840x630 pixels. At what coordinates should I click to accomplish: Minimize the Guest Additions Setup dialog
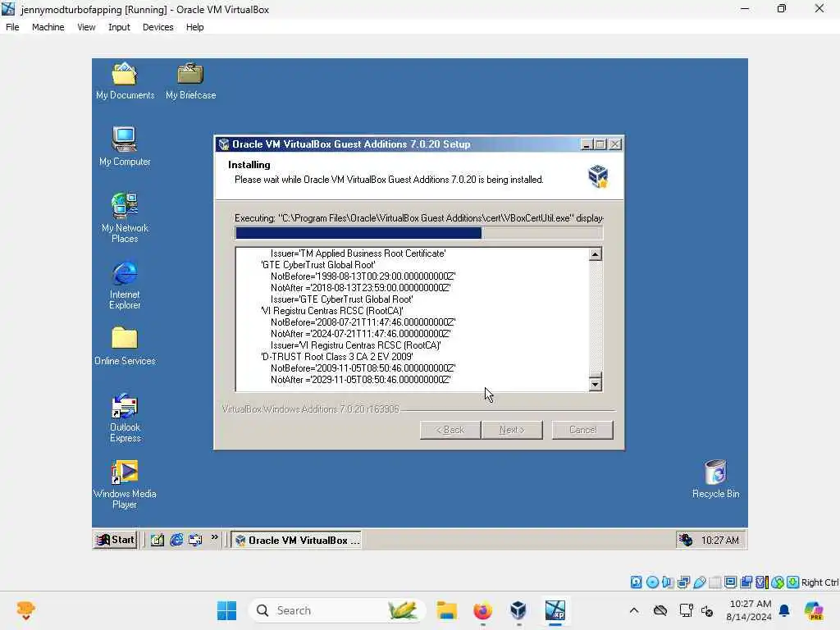click(x=587, y=144)
